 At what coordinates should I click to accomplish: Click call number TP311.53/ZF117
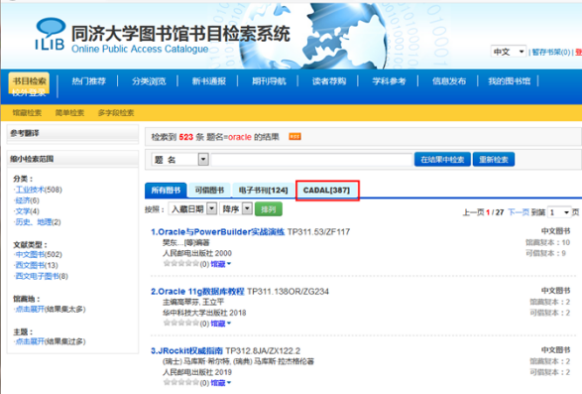[318, 232]
